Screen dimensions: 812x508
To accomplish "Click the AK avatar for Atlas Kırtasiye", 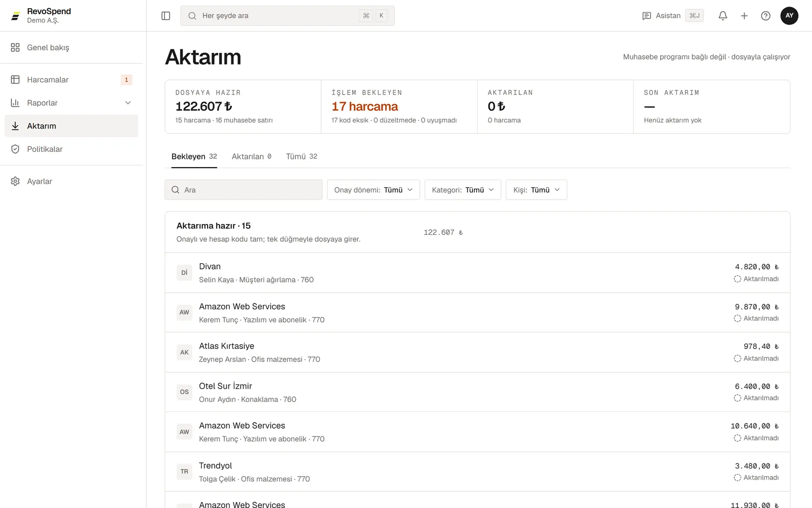I will (x=184, y=352).
